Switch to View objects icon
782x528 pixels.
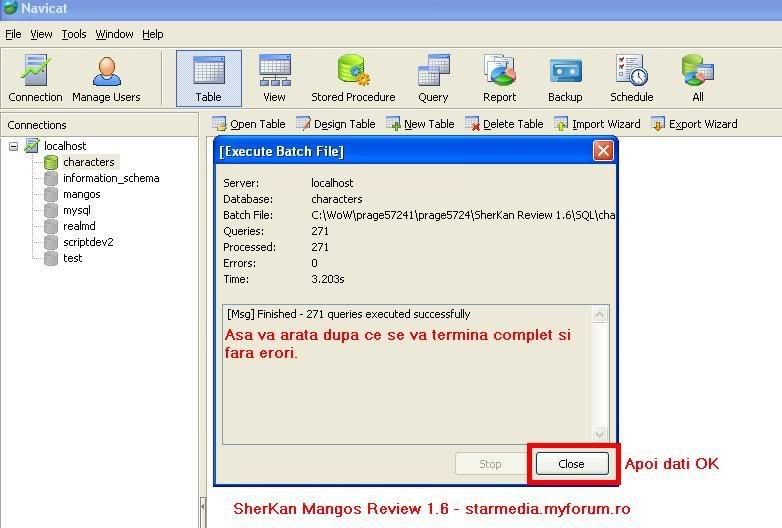274,78
